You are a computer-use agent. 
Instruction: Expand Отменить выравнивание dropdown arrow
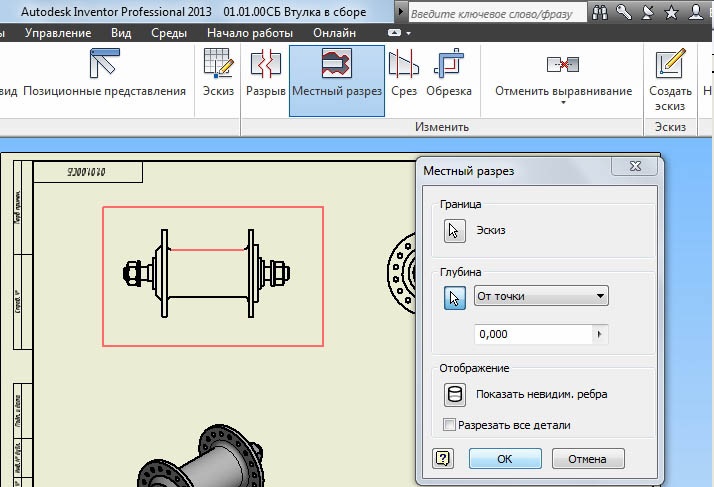[x=564, y=104]
